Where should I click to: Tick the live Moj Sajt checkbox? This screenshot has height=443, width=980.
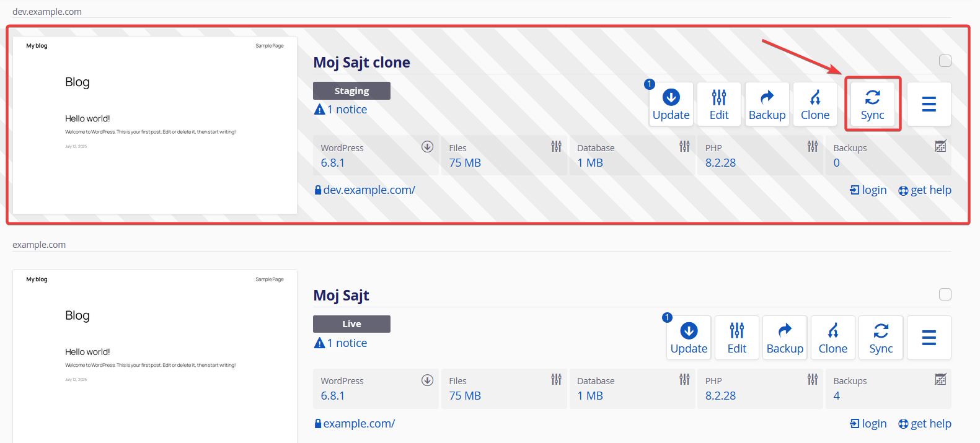945,294
